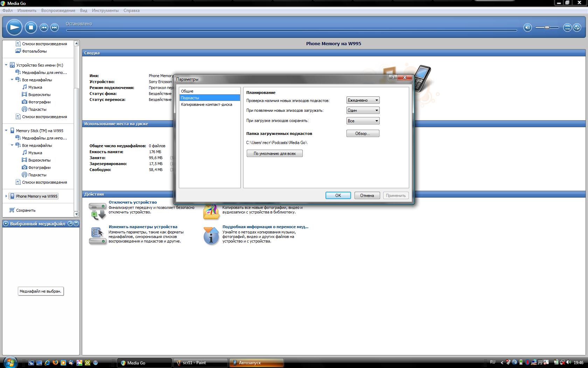Collapse the Memory Stick (TM) на W995 tree
The image size is (588, 368).
(6, 131)
